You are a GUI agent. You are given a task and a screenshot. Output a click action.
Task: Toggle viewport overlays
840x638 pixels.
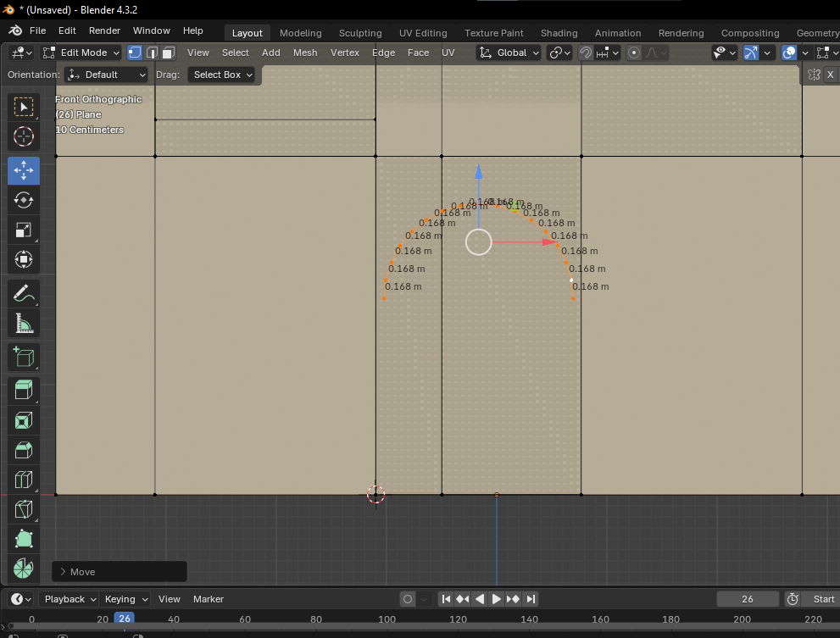pos(789,53)
